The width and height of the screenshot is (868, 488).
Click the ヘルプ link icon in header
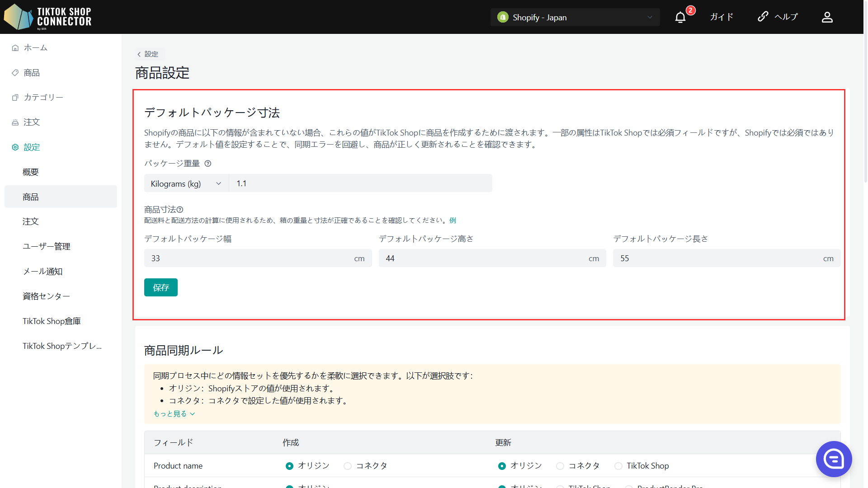(x=763, y=17)
